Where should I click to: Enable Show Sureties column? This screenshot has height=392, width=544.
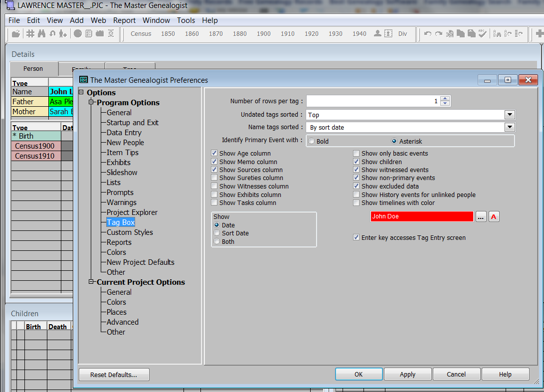coord(214,178)
